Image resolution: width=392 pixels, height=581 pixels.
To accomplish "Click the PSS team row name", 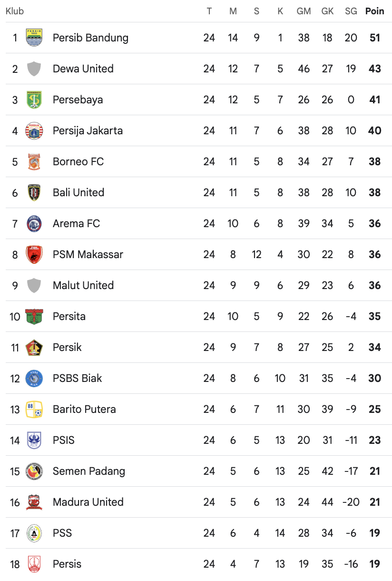I will (x=62, y=533).
